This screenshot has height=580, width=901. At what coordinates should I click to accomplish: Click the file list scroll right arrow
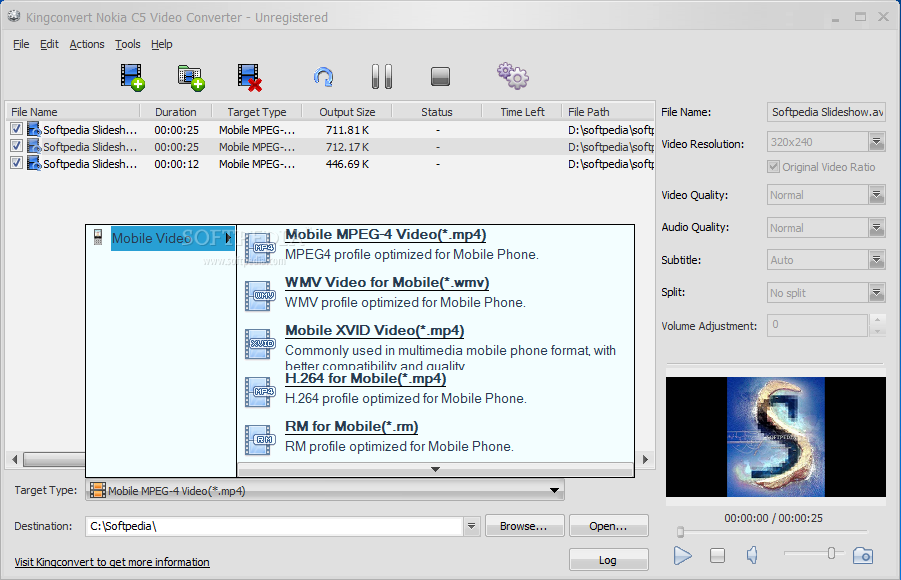pos(645,459)
